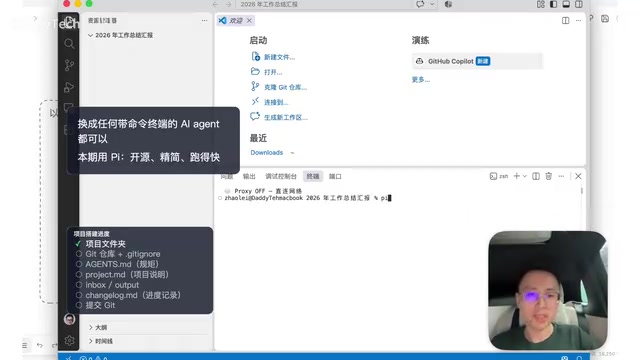Screen dimensions: 640x360
Task: Open the GitHub Copilot walkthrough
Action: [477, 61]
